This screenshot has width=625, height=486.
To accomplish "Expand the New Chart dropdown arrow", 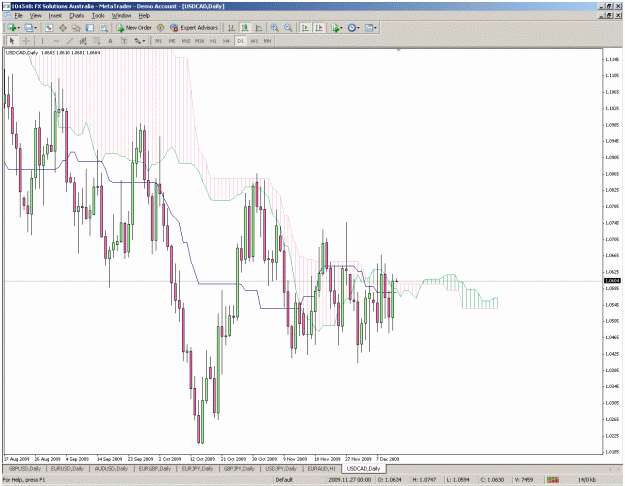I will [x=19, y=28].
